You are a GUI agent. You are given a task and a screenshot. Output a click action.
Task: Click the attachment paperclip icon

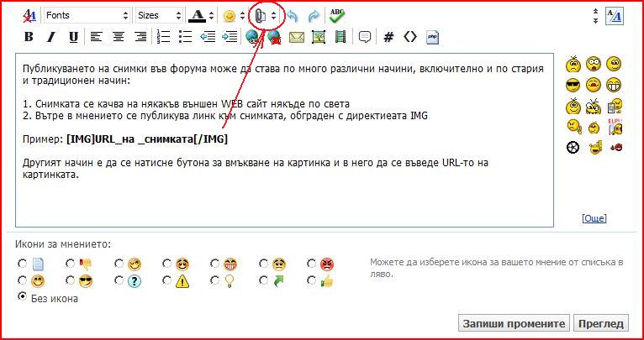pos(261,16)
